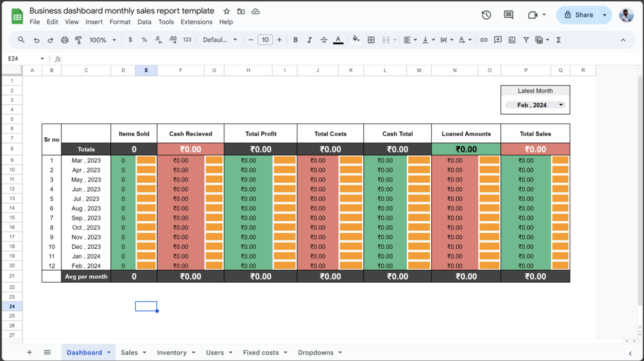Click the insert comment icon
Viewport: 644px width, 361px height.
click(498, 40)
